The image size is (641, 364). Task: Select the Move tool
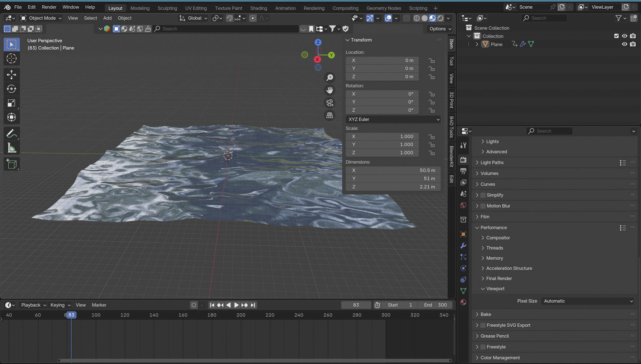[x=11, y=74]
